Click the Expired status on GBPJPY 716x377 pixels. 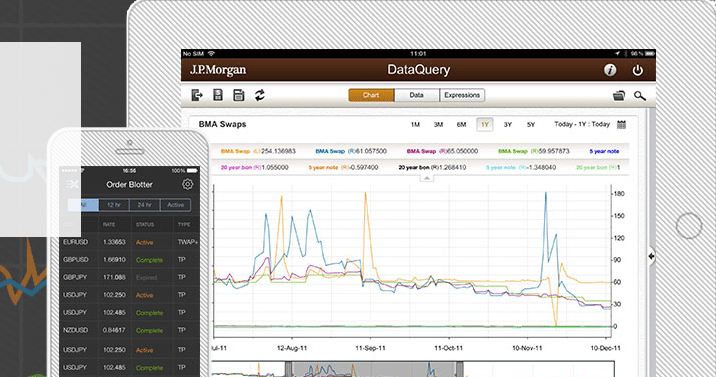click(x=146, y=278)
